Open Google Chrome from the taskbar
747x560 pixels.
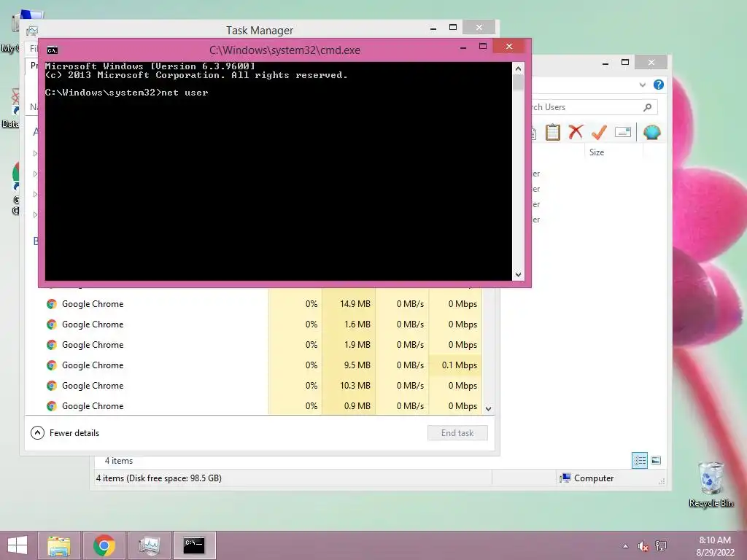(104, 545)
